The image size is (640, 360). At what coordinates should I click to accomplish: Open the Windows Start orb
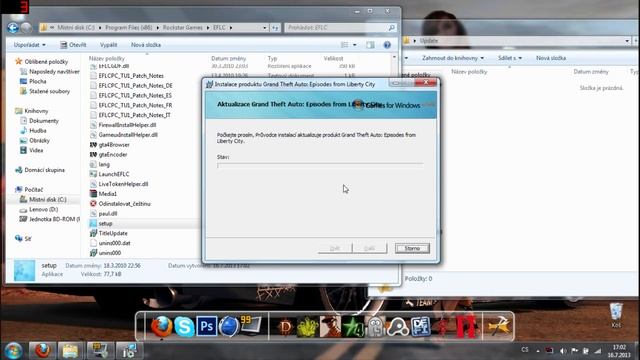(x=13, y=351)
